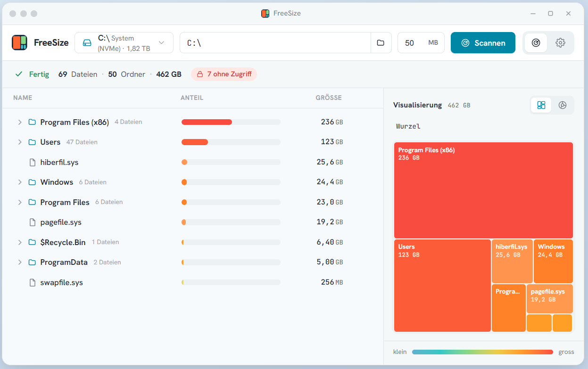Switch to sunburst chart visualization view
This screenshot has width=588, height=369.
pyautogui.click(x=563, y=105)
